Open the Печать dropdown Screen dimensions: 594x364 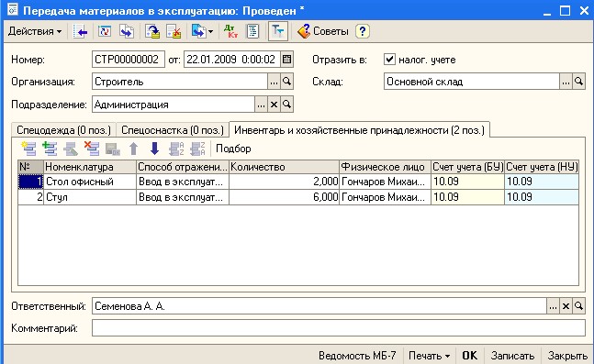pyautogui.click(x=430, y=356)
